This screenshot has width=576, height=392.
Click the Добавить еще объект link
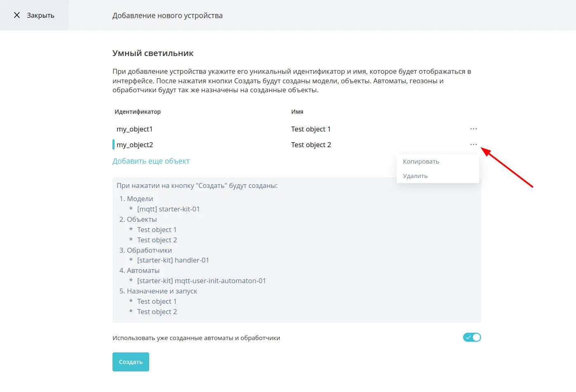[x=151, y=161]
